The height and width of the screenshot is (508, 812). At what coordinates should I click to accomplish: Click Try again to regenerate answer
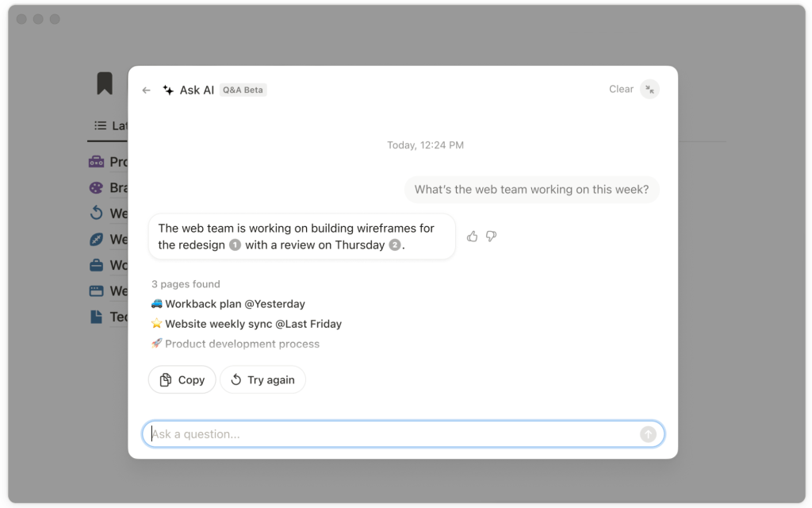pos(262,380)
